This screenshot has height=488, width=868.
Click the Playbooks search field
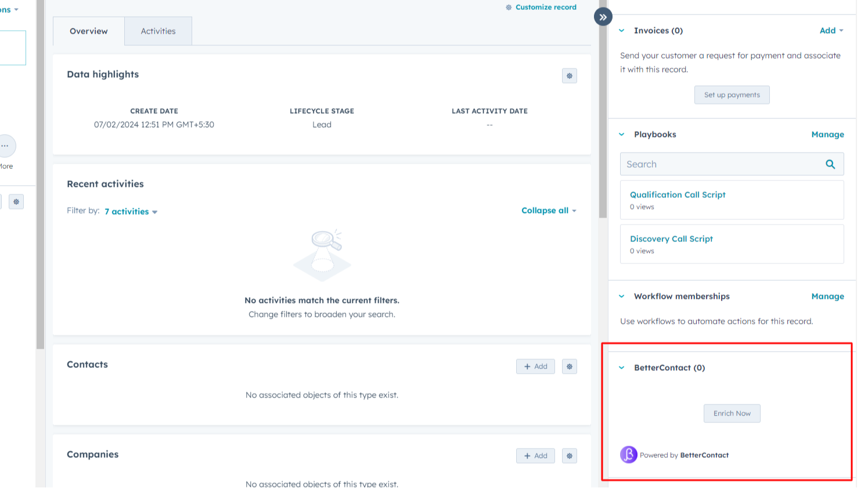pyautogui.click(x=720, y=164)
